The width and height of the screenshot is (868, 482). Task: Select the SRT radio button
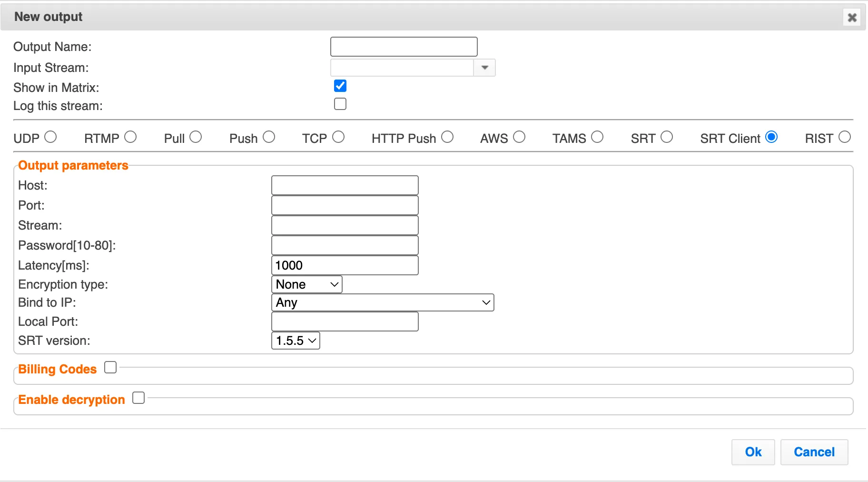click(667, 137)
